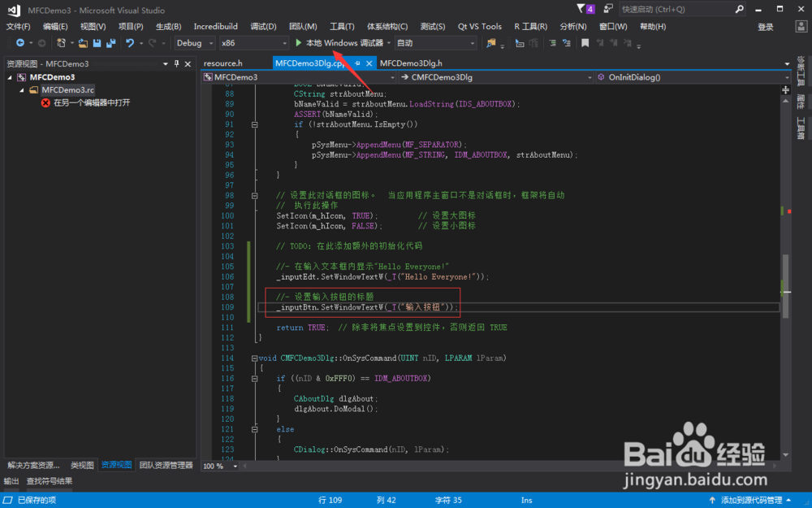Place cursor in code line 109
The height and width of the screenshot is (508, 812).
click(518, 307)
